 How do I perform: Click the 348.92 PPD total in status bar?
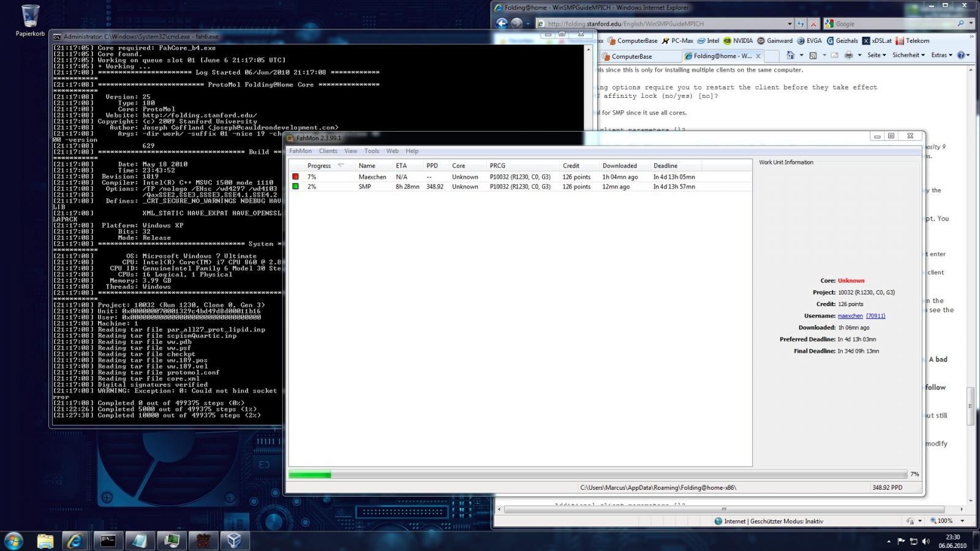[887, 488]
